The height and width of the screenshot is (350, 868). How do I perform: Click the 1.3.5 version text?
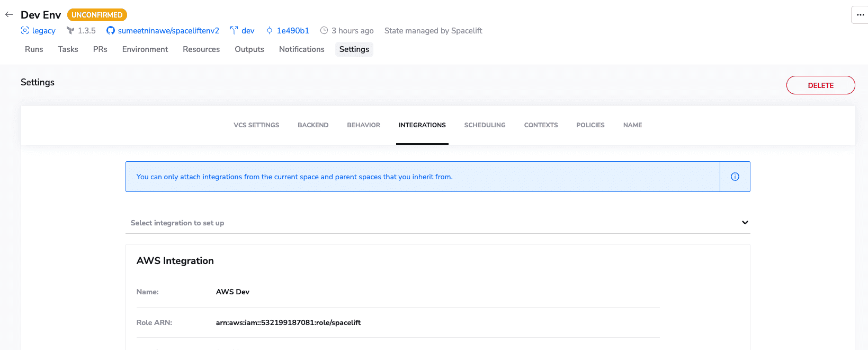[x=87, y=31]
